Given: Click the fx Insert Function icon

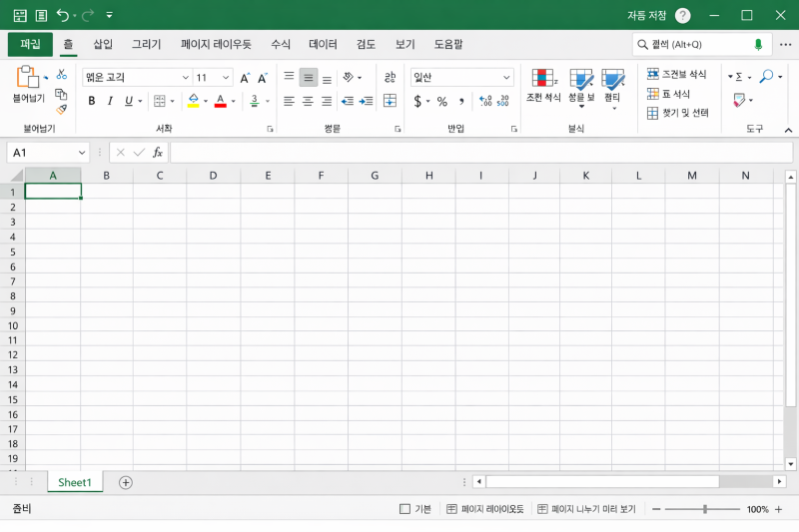Looking at the screenshot, I should click(158, 153).
